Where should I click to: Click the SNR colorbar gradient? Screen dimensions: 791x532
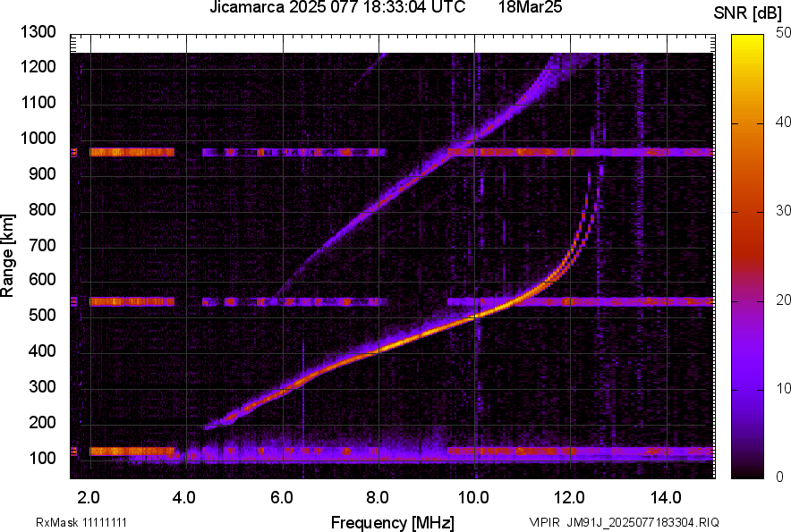click(747, 257)
